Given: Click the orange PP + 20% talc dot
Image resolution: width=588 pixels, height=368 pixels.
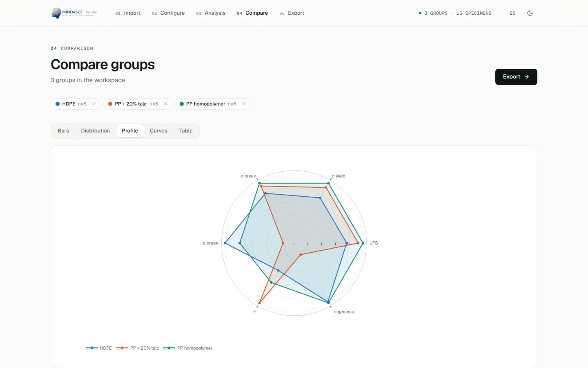Looking at the screenshot, I should [x=110, y=104].
